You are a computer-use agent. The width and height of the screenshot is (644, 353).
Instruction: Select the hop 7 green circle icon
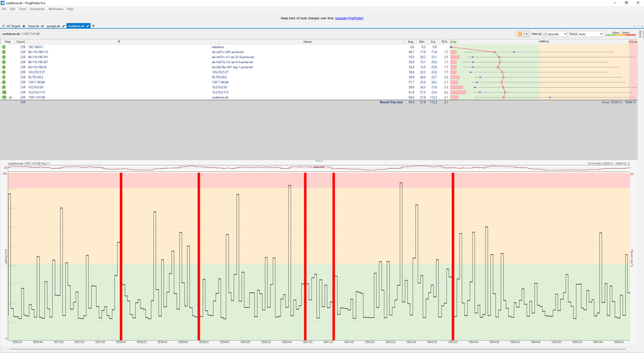coord(4,77)
